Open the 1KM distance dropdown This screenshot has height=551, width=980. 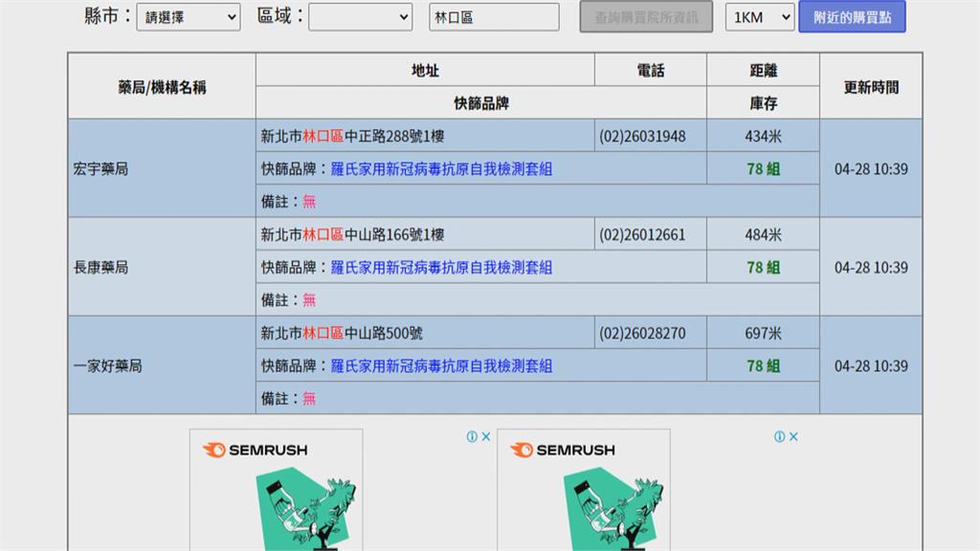point(759,17)
